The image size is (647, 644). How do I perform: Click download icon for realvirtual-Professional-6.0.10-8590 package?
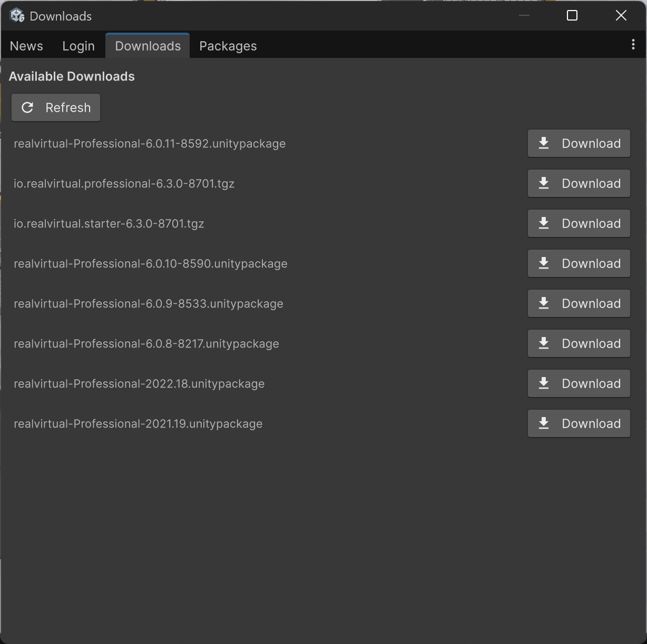point(544,264)
